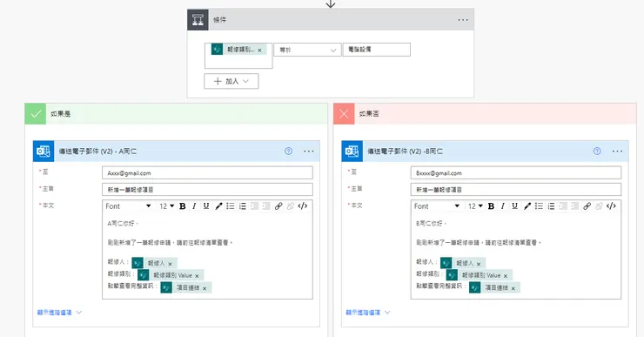Expand the 加入 add-condition button
Screen dimensions: 644x337
point(231,81)
